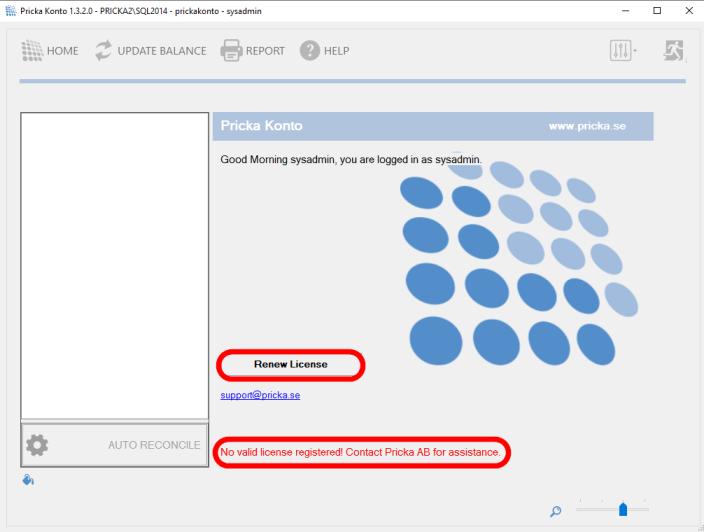Open the HELP question mark item
The image size is (704, 532).
pyautogui.click(x=324, y=51)
